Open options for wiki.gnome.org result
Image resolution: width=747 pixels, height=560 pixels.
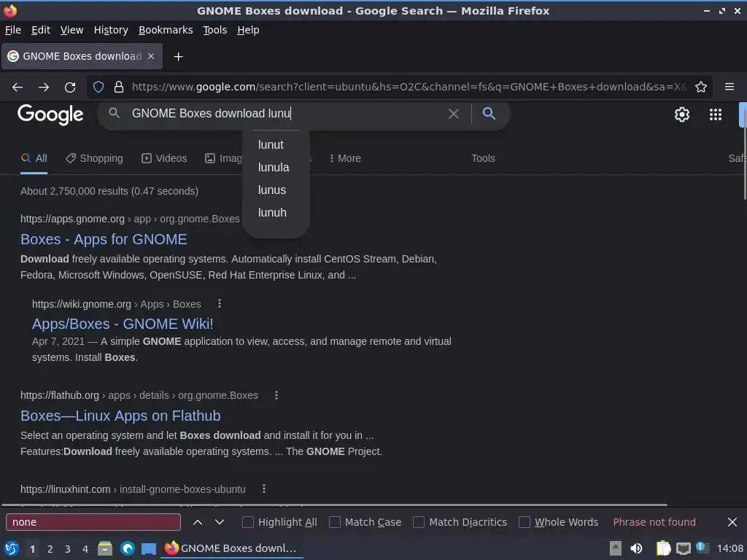click(219, 303)
